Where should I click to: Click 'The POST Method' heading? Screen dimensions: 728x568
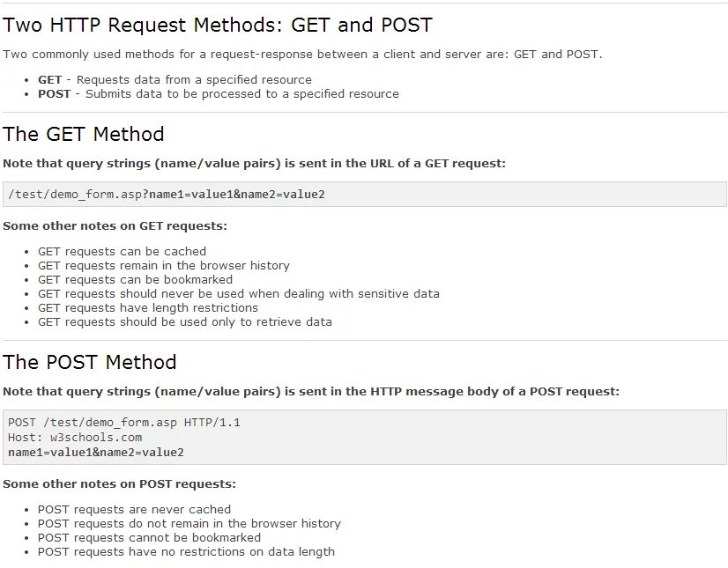tap(90, 362)
